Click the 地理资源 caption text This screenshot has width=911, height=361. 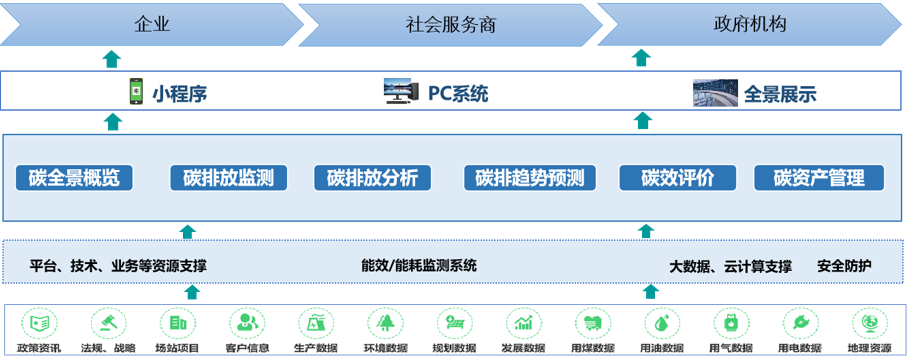(870, 348)
